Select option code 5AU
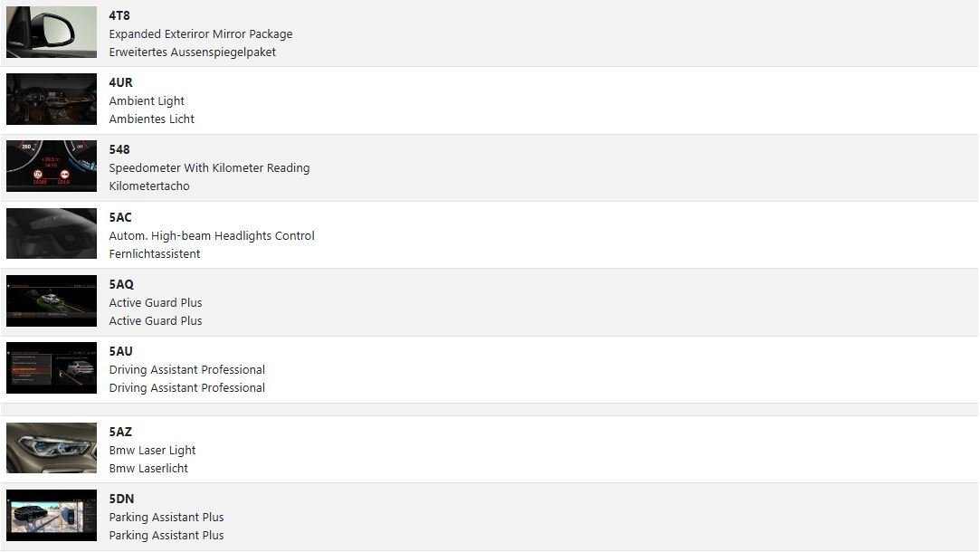Viewport: 980px width, 552px height. point(121,351)
